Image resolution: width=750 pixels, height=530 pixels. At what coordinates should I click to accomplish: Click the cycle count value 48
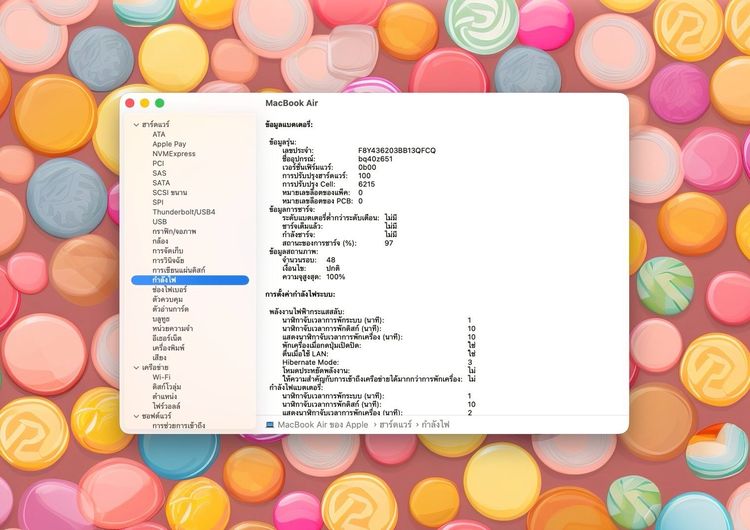(x=331, y=260)
